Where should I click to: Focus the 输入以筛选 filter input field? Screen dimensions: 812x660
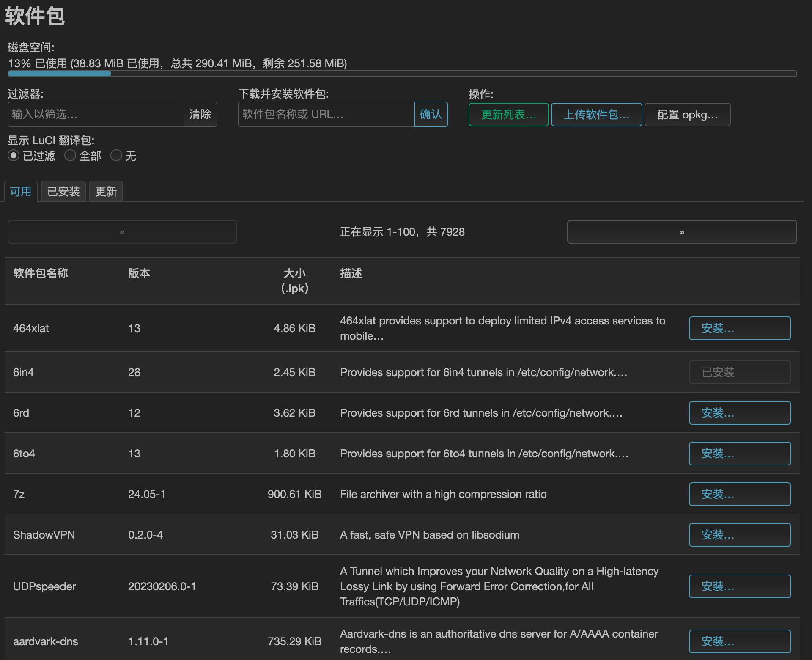96,114
